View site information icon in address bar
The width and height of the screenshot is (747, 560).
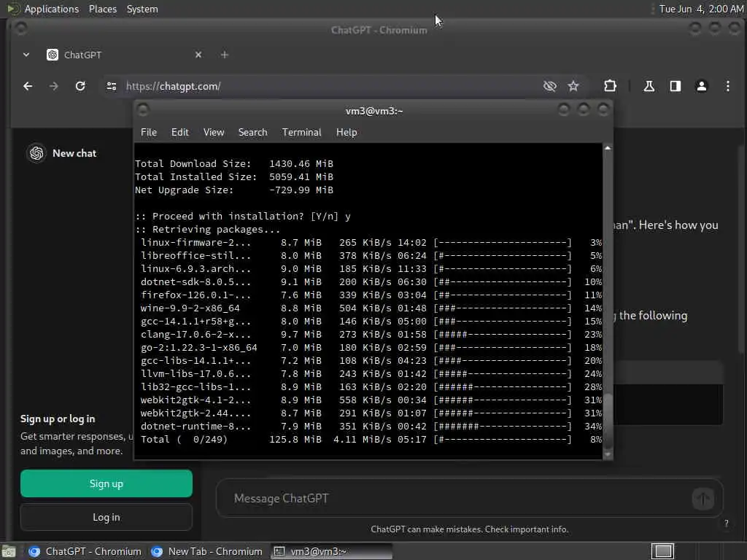tap(112, 86)
